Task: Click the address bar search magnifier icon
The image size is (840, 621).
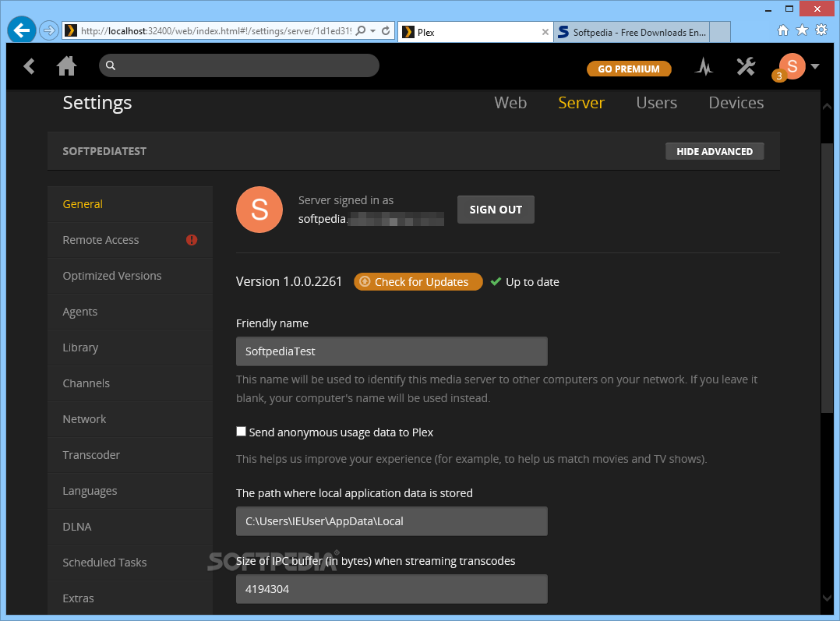Action: coord(361,30)
